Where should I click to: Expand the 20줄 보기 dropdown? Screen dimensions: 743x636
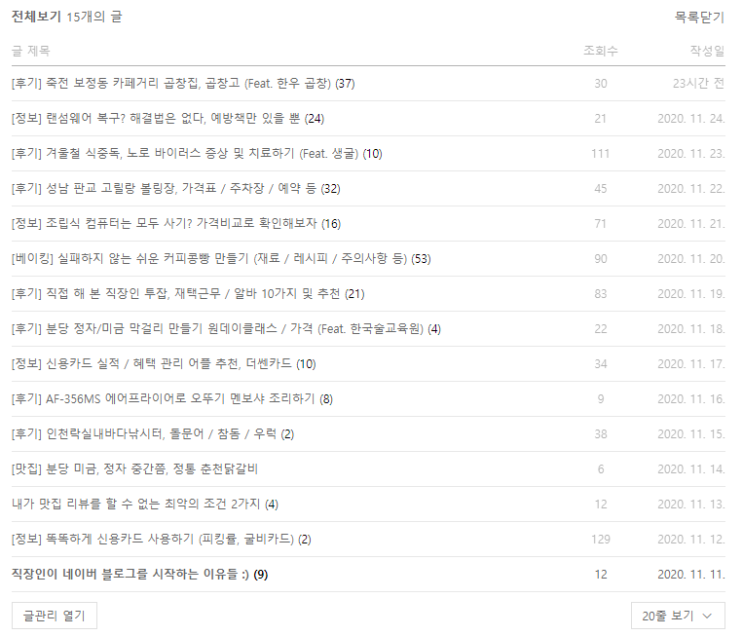pos(678,616)
